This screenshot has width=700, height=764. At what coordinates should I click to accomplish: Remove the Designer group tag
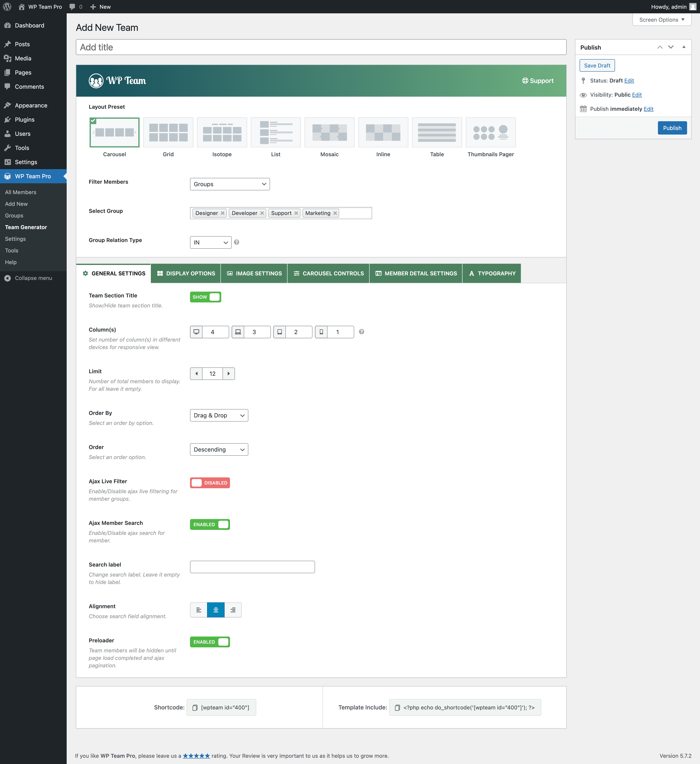222,213
